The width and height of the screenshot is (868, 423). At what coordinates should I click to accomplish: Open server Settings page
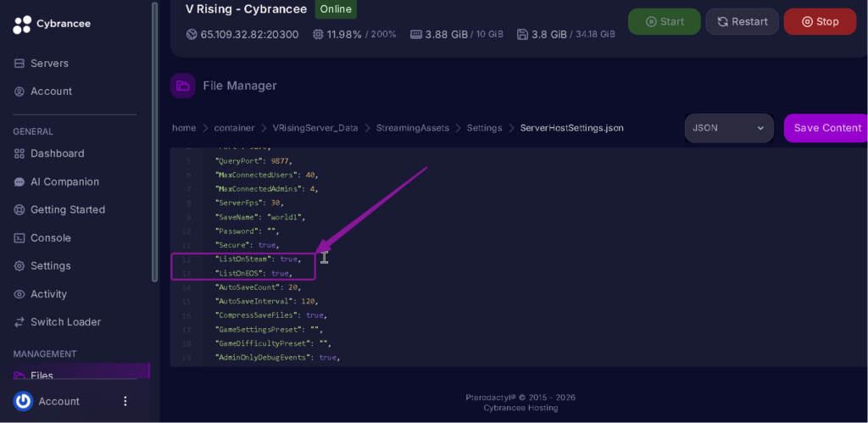50,266
